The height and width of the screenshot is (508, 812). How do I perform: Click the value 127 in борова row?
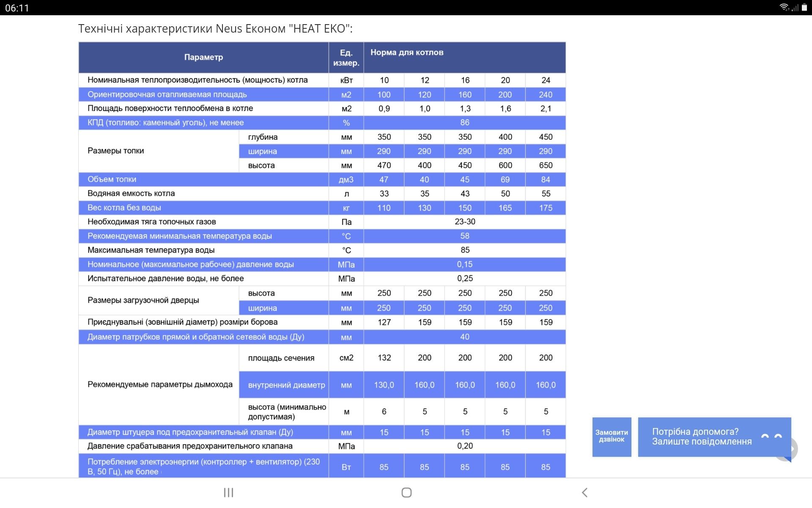pyautogui.click(x=384, y=322)
